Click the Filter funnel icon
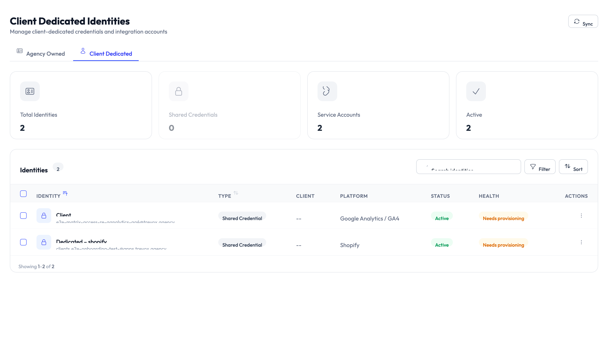Viewport: 608px width, 364px height. click(x=533, y=167)
